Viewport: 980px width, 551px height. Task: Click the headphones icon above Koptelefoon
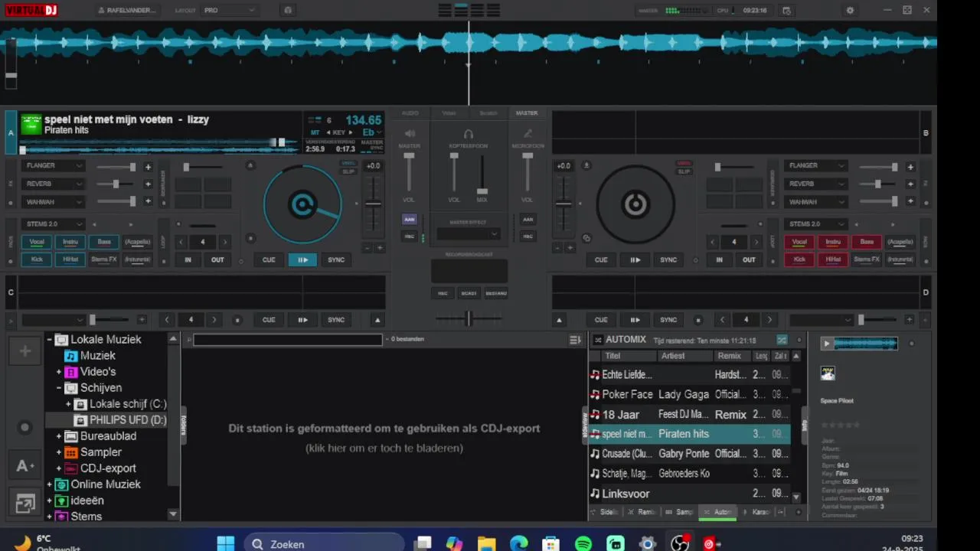point(469,134)
